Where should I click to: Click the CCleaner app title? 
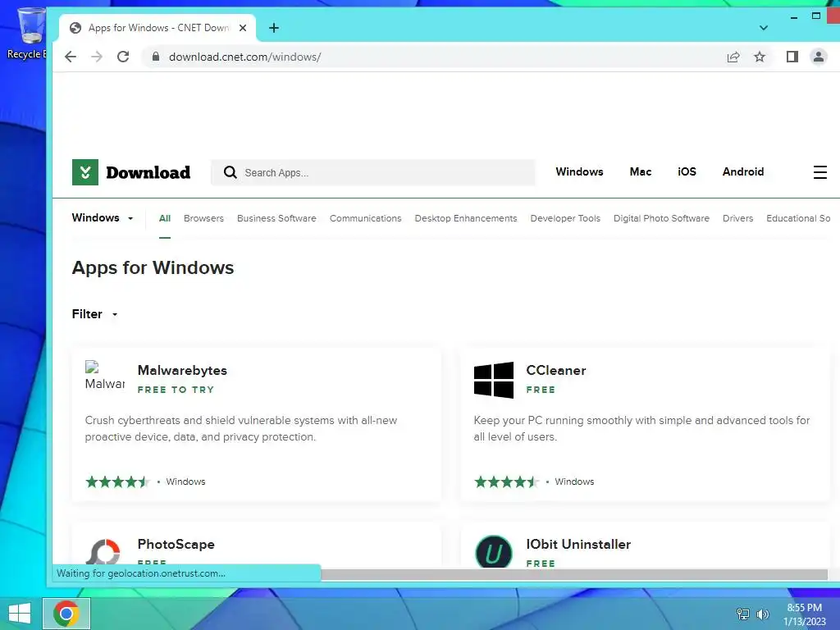click(556, 370)
